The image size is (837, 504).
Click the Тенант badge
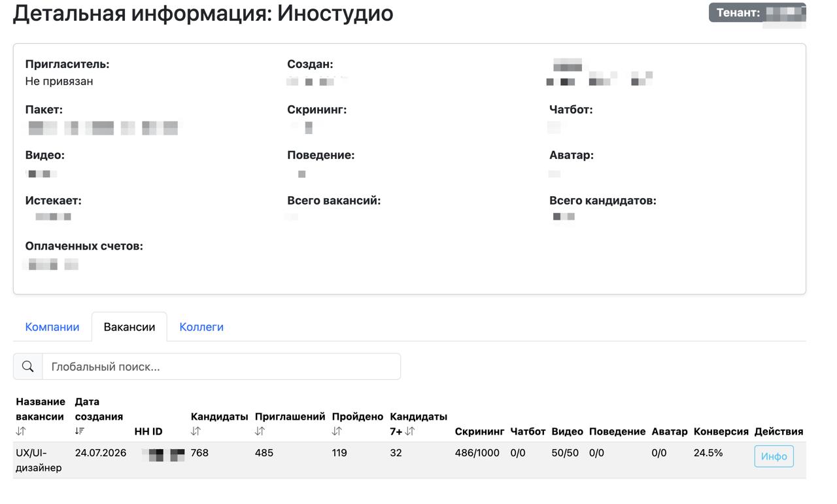coord(757,12)
